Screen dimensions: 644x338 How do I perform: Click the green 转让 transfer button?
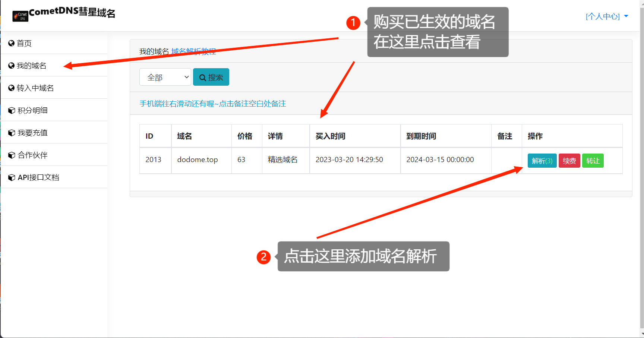[593, 161]
